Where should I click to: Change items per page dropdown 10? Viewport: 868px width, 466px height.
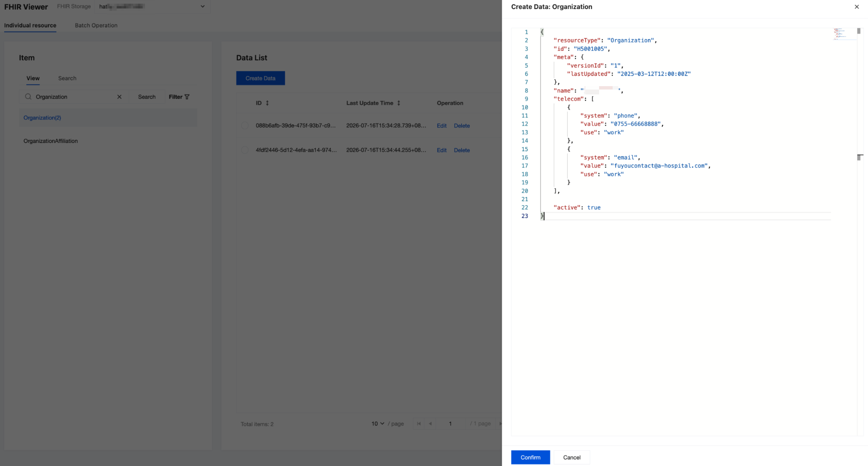click(x=378, y=423)
